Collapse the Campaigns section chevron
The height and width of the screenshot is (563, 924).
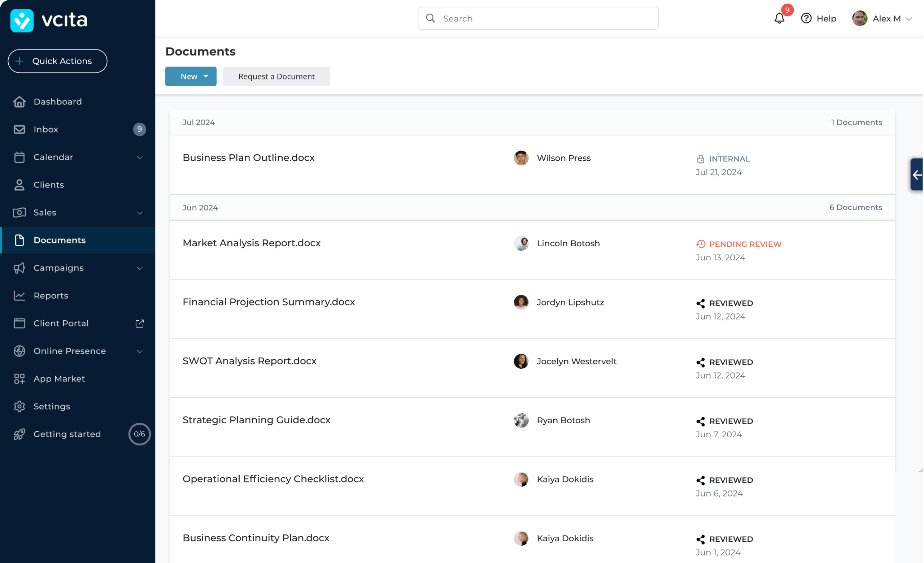tap(140, 268)
